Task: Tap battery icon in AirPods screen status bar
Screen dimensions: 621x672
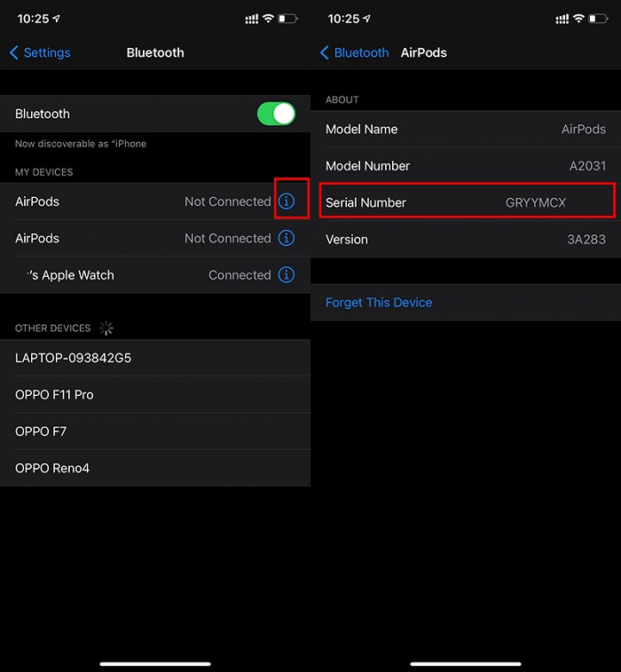Action: [x=598, y=19]
